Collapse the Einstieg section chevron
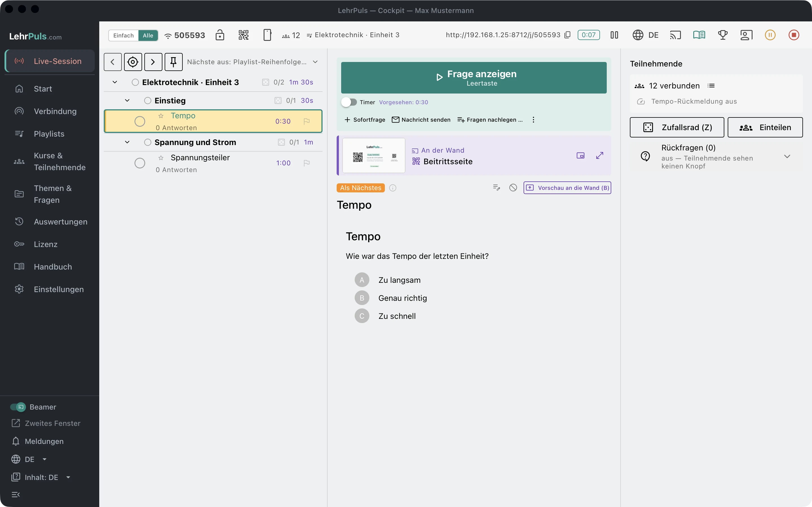 [x=127, y=100]
